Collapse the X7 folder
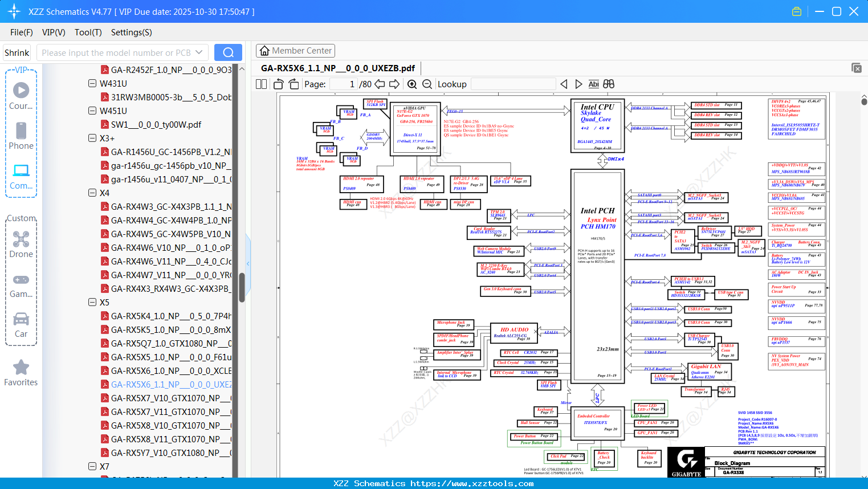Screen dimensions: 868x489 (92, 466)
